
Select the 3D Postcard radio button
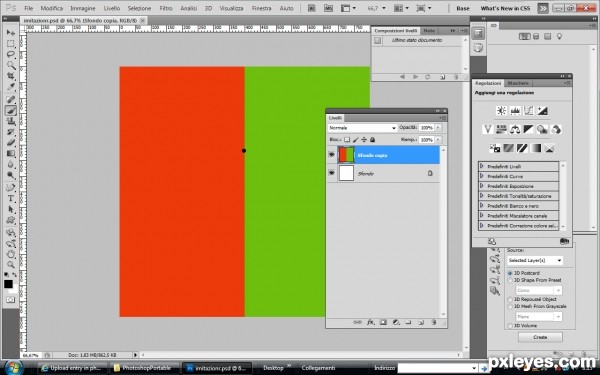pyautogui.click(x=510, y=273)
